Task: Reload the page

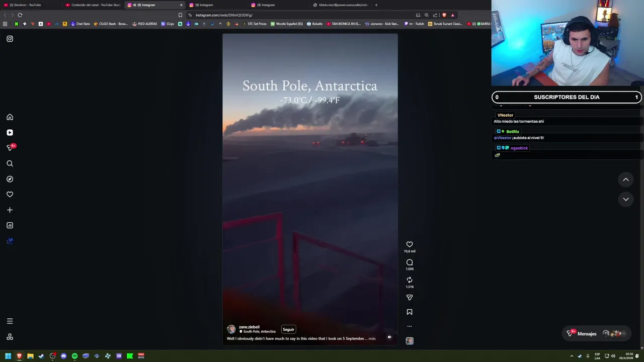Action: [x=20, y=15]
